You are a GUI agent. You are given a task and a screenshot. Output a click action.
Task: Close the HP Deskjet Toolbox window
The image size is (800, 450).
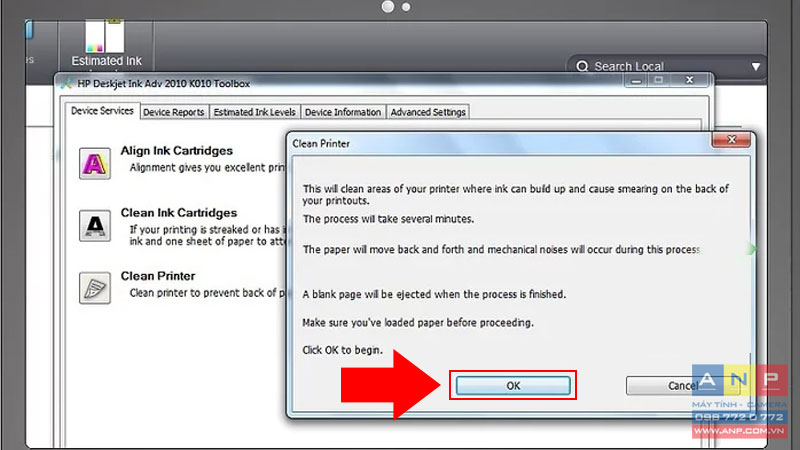[689, 80]
